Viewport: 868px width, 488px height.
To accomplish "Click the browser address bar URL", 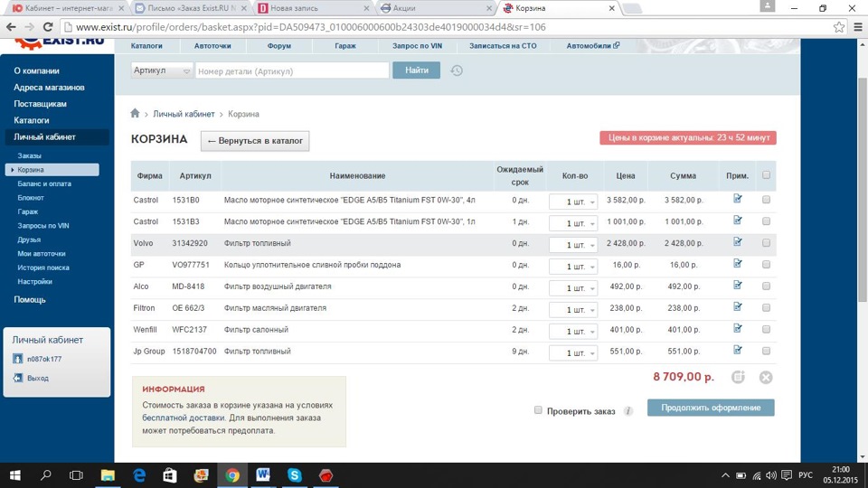I will pyautogui.click(x=310, y=27).
